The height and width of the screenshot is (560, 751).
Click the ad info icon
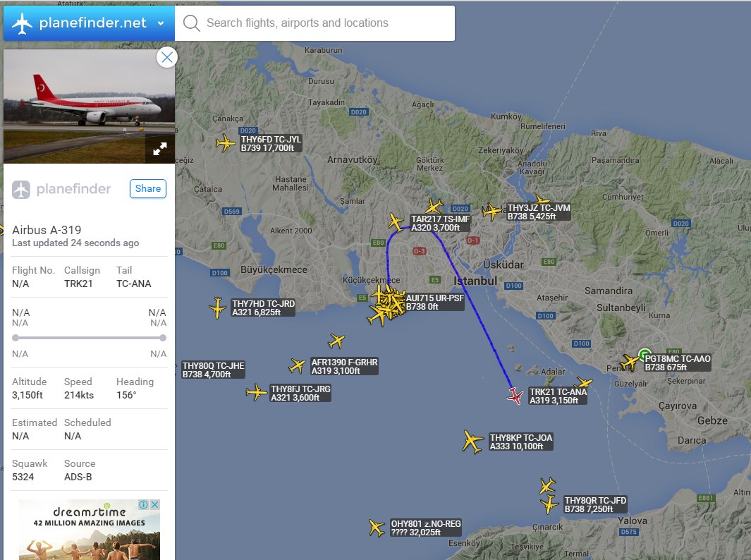143,504
